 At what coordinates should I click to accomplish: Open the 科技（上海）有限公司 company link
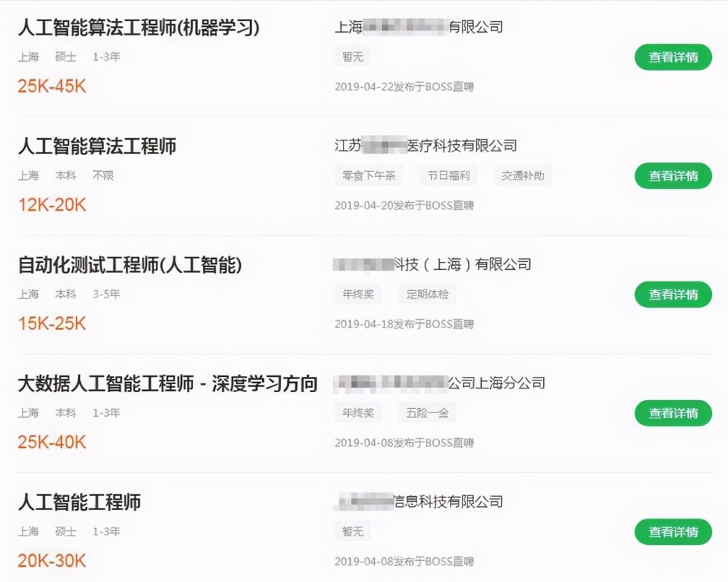432,265
